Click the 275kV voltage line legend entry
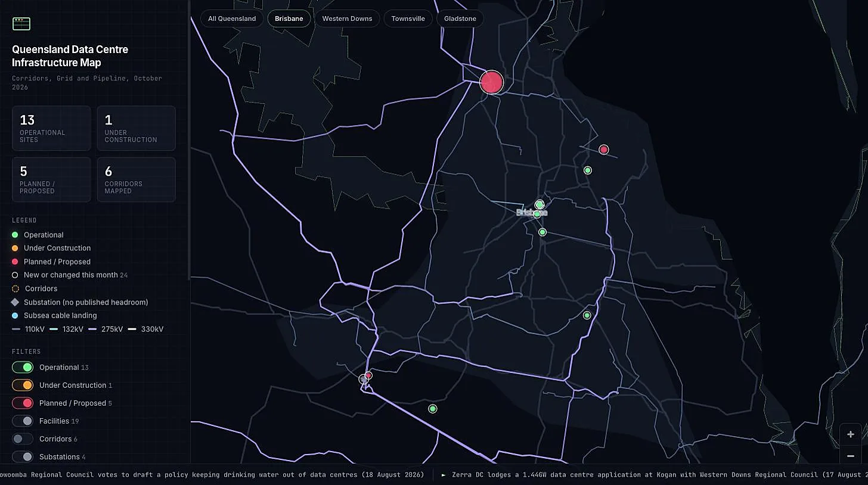Screen dimensions: 868x485 [x=106, y=329]
